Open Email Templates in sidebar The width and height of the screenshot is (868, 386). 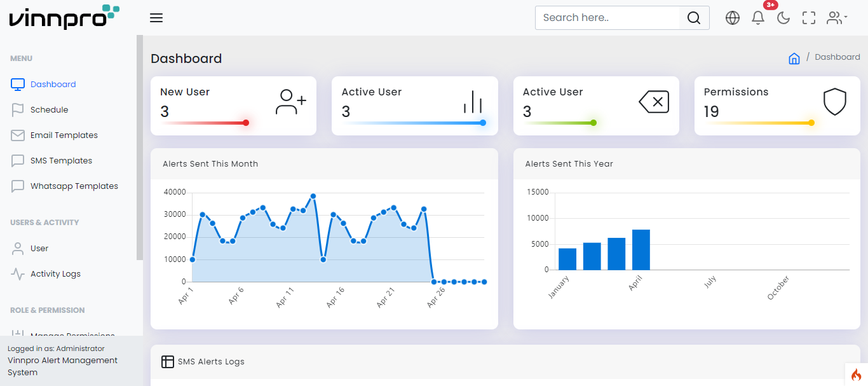(x=64, y=135)
